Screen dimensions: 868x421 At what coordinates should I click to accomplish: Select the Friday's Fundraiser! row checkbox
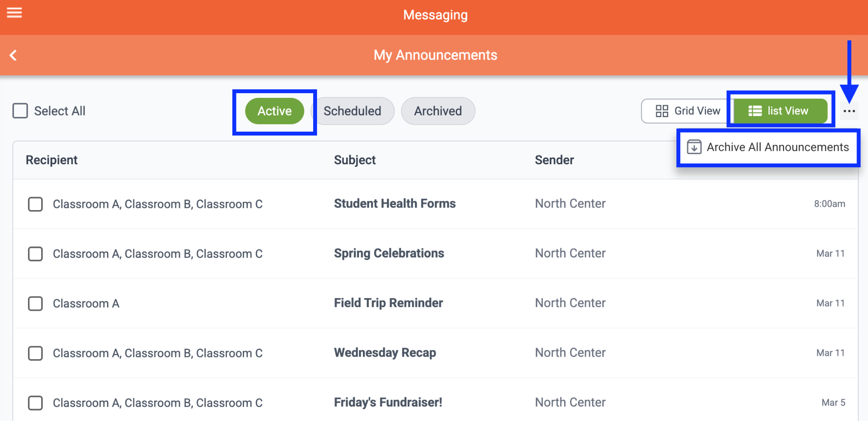35,403
